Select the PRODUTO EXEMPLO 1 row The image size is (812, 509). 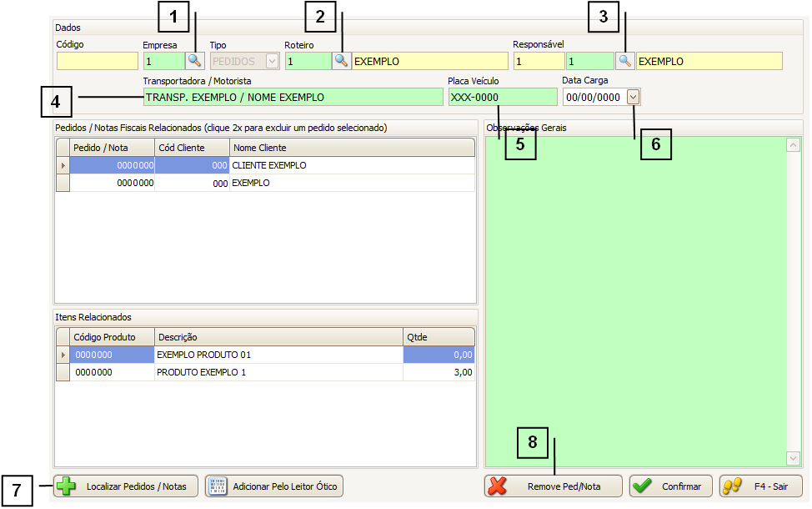coord(278,372)
